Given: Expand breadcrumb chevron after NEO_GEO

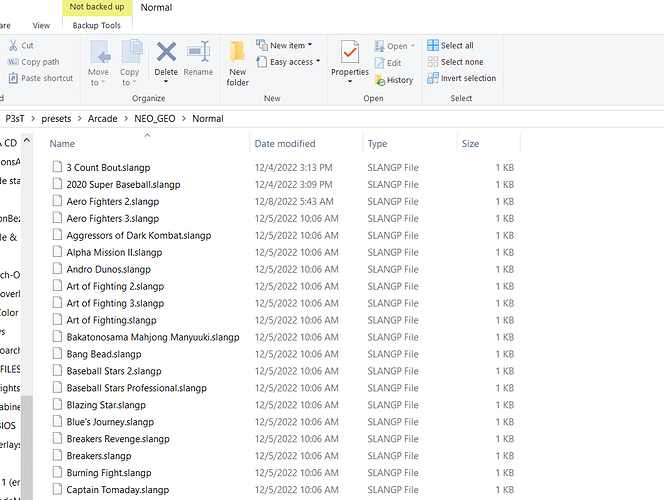Looking at the screenshot, I should pos(184,119).
